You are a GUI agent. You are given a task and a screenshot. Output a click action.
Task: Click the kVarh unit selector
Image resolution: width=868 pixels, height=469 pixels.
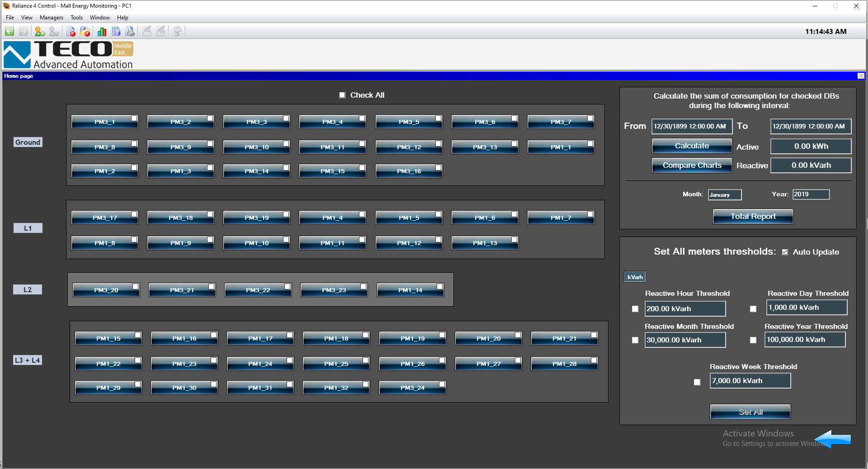pos(635,277)
